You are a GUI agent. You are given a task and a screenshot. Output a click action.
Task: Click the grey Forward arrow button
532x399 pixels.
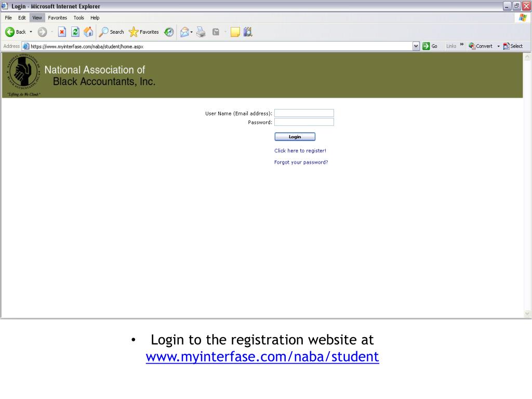pos(43,32)
